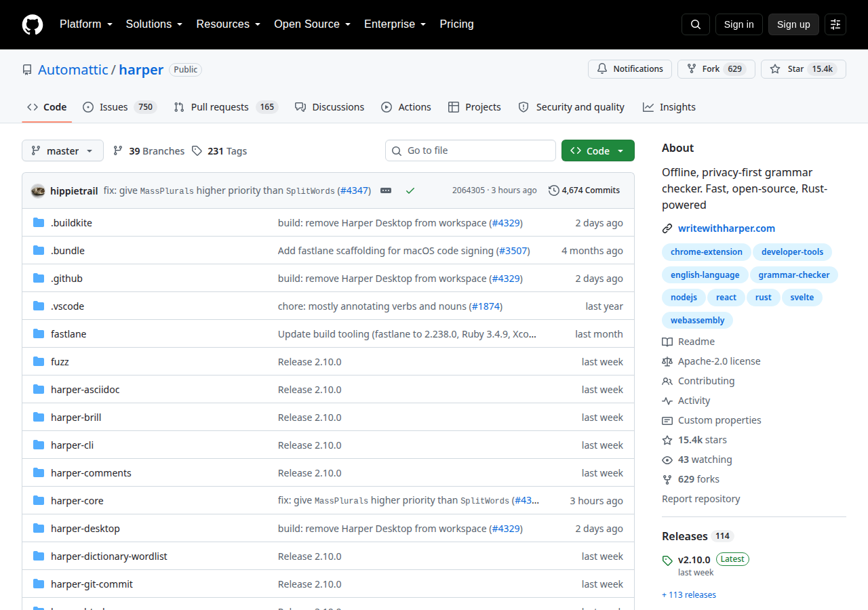Image resolution: width=868 pixels, height=610 pixels.
Task: Open the harper-core folder
Action: tap(77, 501)
